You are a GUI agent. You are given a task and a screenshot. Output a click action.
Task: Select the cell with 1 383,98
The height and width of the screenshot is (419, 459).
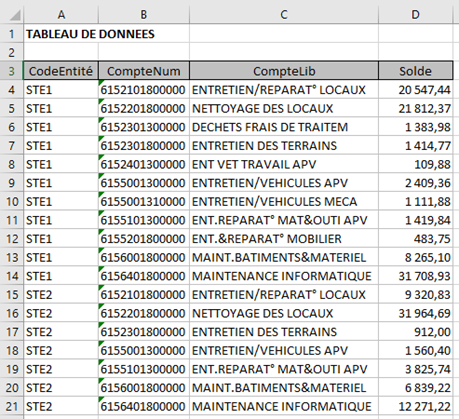(416, 127)
